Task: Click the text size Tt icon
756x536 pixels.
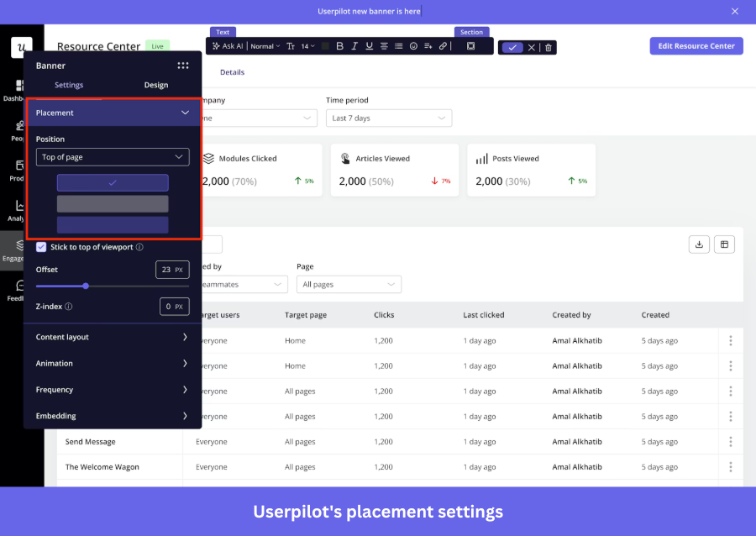Action: point(291,46)
